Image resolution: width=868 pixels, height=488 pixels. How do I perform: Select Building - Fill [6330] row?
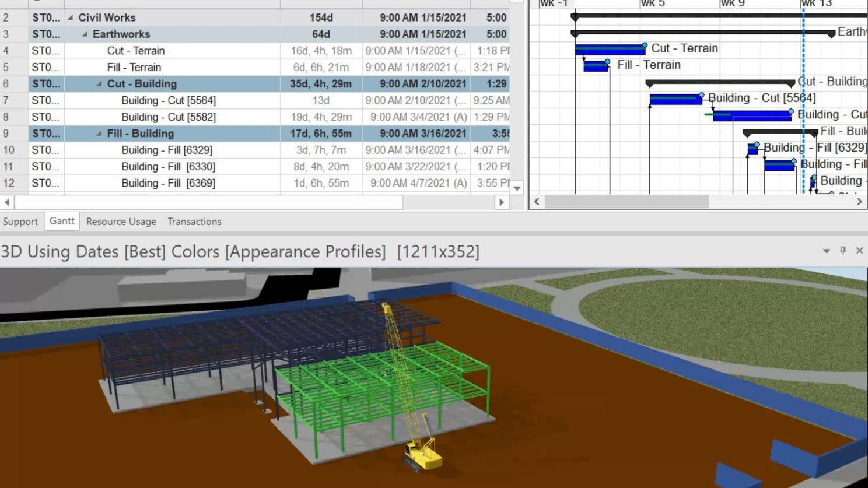coord(255,166)
